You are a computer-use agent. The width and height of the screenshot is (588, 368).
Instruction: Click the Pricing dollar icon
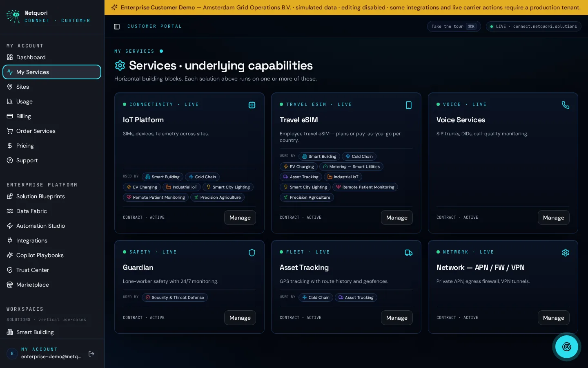point(10,146)
